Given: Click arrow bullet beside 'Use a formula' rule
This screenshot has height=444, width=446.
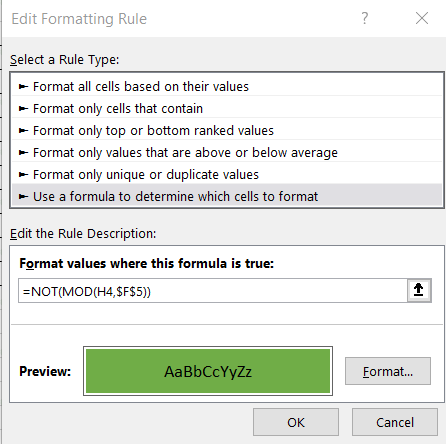Looking at the screenshot, I should point(23,197).
